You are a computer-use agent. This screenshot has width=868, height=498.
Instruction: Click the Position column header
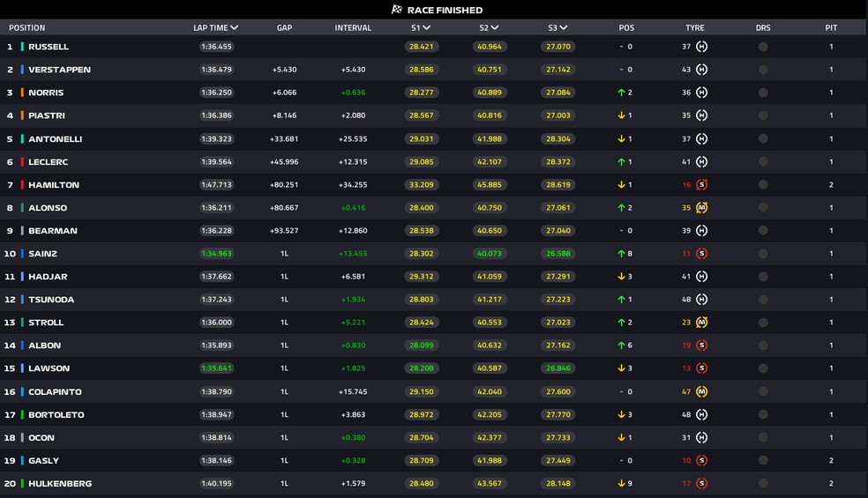point(26,28)
